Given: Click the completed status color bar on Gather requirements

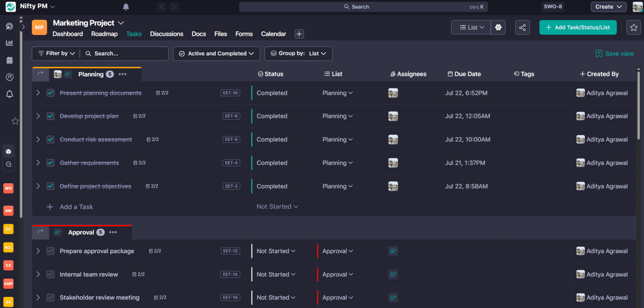Looking at the screenshot, I should coord(252,163).
